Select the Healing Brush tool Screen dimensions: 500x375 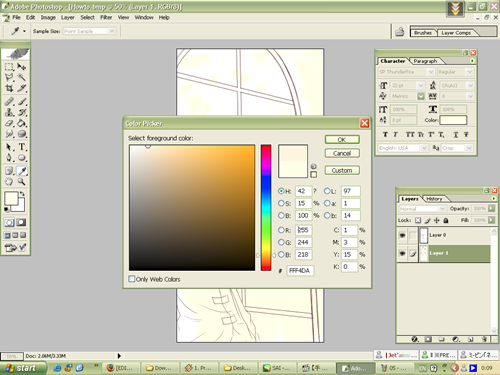pos(9,101)
